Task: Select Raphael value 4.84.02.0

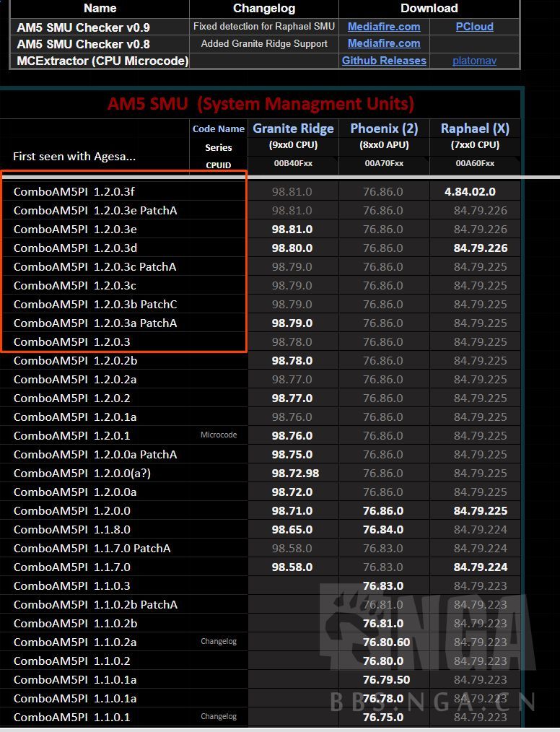Action: [470, 192]
